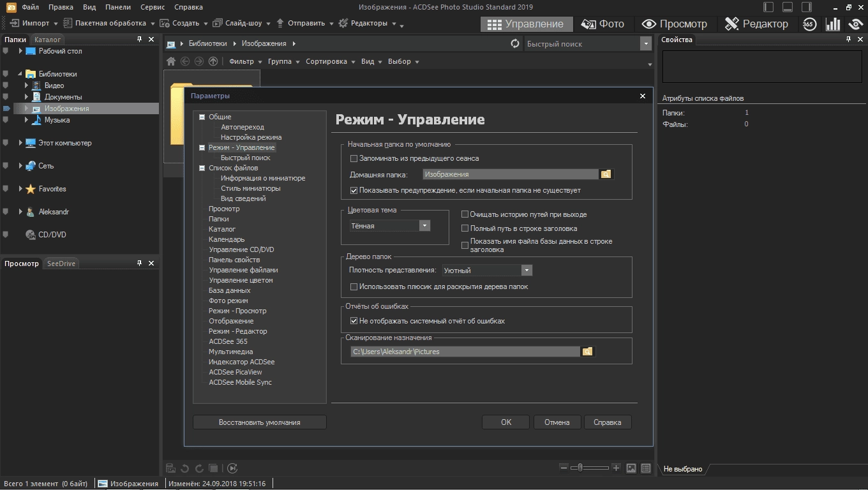Enable 'Очищать историю путей при выходе'

coord(465,214)
